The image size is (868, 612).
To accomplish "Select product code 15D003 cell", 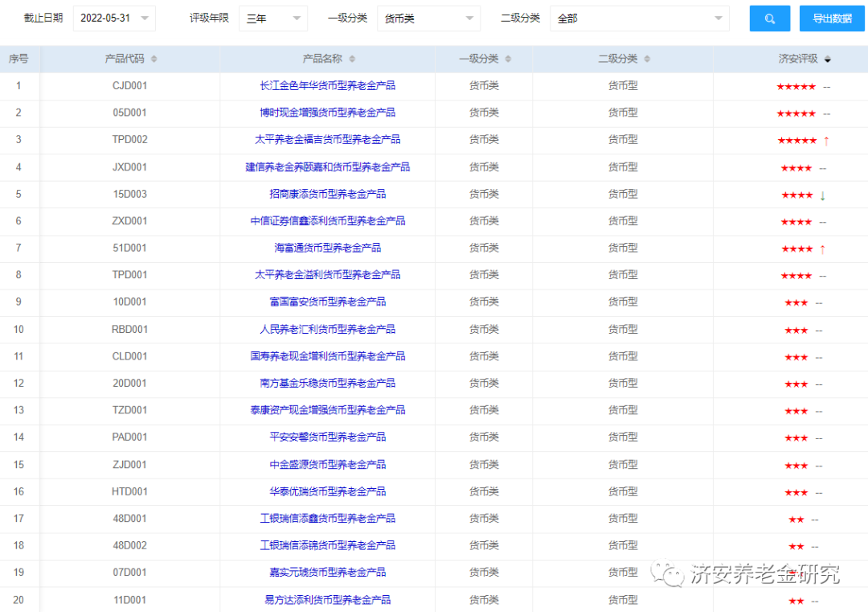I will click(130, 194).
